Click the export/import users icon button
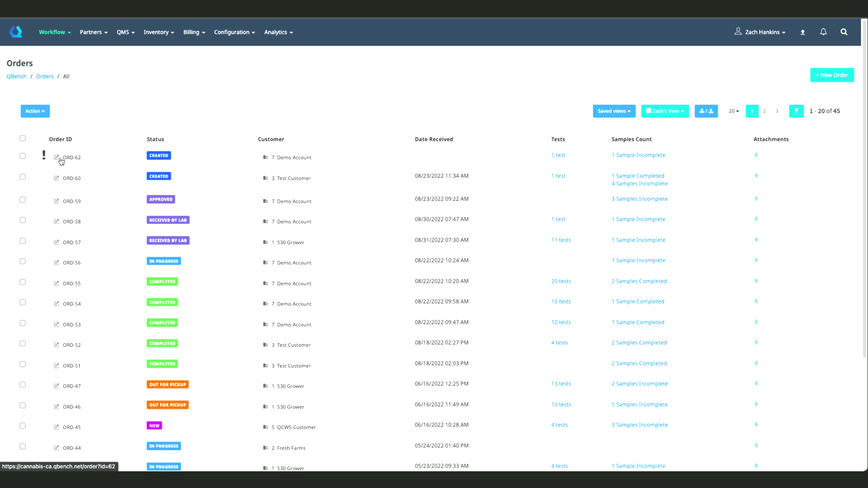The image size is (868, 488). coord(706,111)
